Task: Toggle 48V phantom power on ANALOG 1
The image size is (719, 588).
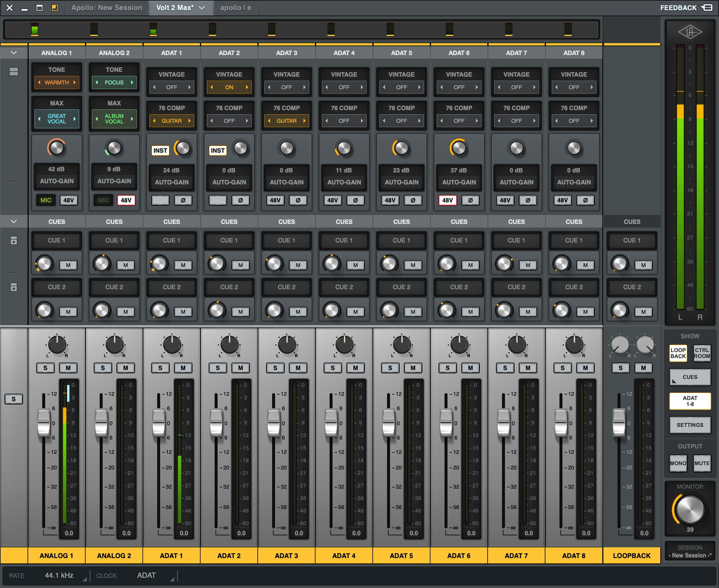Action: [69, 200]
